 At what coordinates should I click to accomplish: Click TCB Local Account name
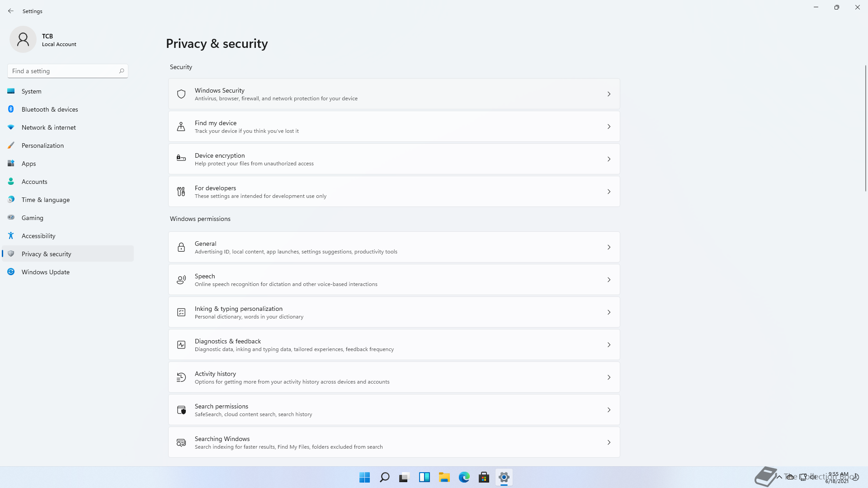tap(59, 40)
